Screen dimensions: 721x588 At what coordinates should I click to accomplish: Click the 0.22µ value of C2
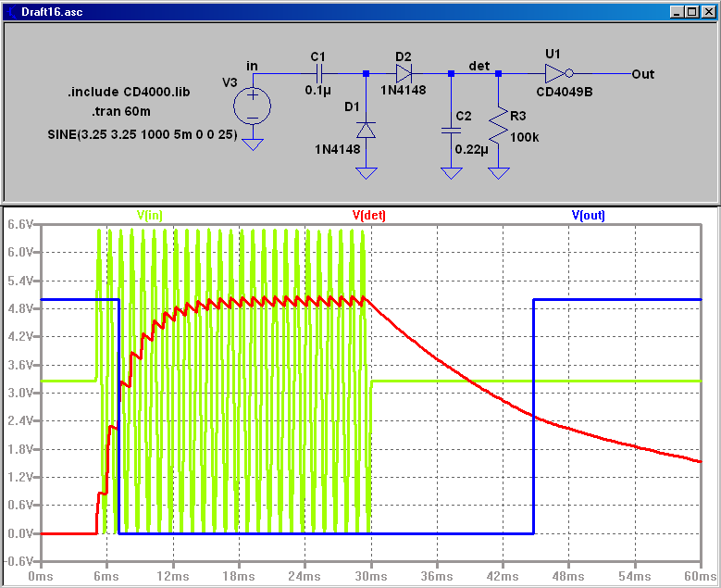(x=471, y=149)
